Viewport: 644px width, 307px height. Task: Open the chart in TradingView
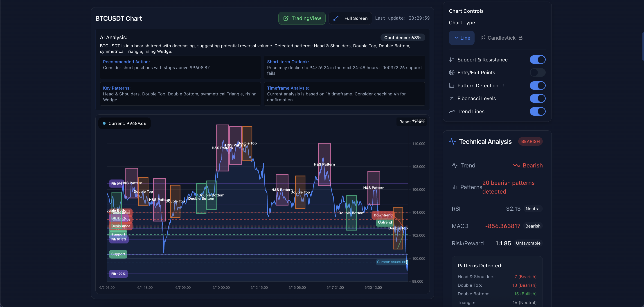pos(302,18)
